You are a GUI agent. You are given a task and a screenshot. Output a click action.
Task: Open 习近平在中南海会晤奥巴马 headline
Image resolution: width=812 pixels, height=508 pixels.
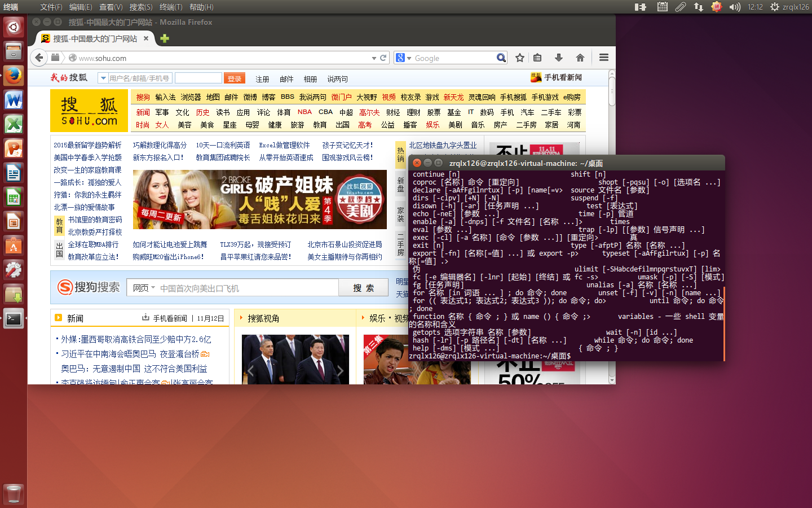click(130, 354)
